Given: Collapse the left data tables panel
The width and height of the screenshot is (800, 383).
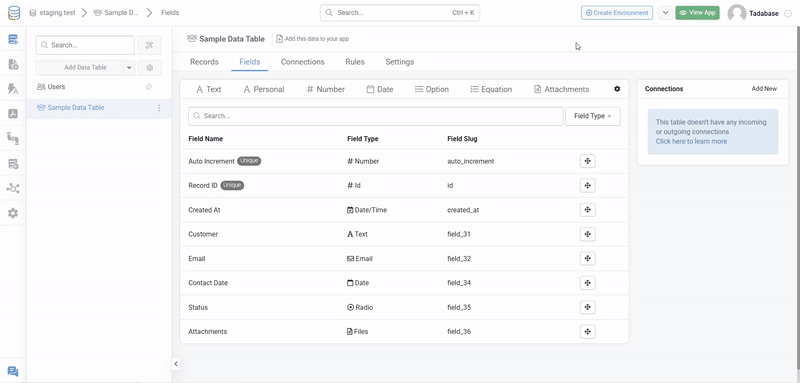Looking at the screenshot, I should click(176, 364).
